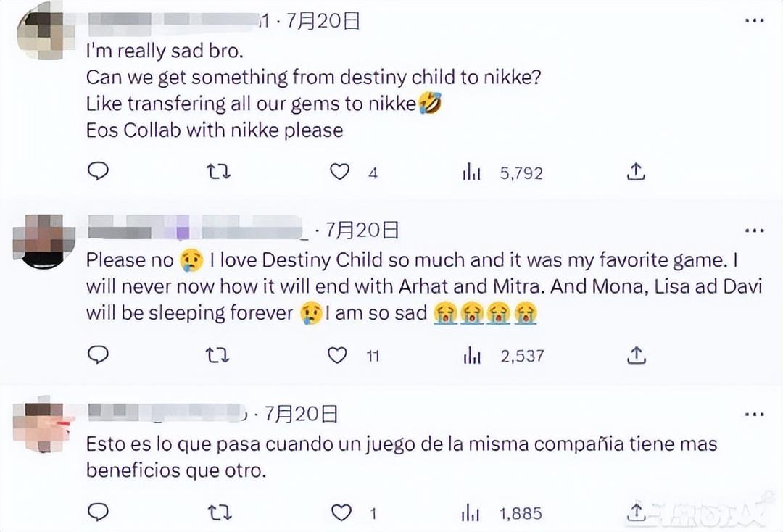
Task: Reply to the "I'm really sad bro" tweet
Action: click(98, 171)
